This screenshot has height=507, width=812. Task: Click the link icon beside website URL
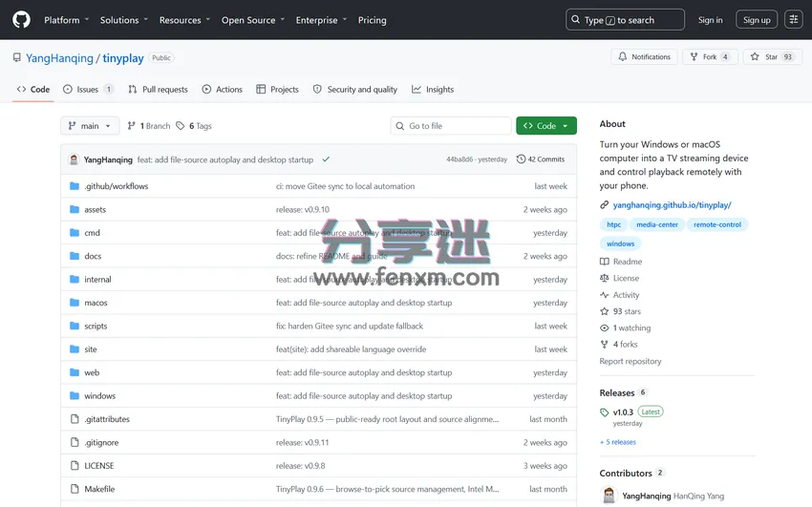pos(605,205)
